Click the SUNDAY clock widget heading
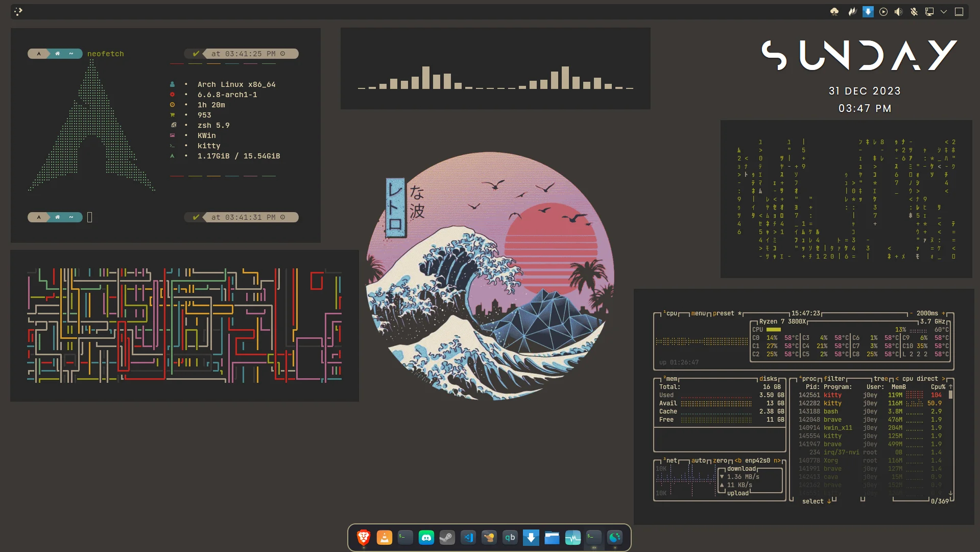Viewport: 980px width, 552px height. tap(859, 55)
